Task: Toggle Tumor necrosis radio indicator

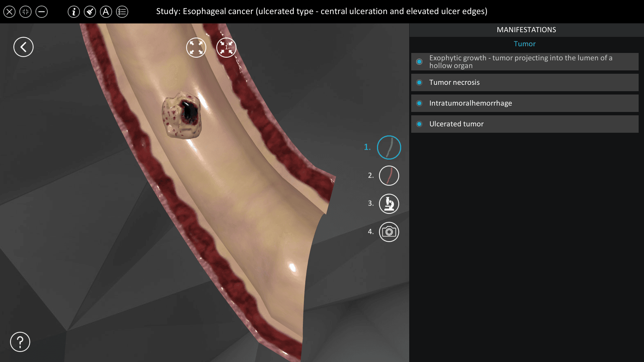Action: coord(419,82)
